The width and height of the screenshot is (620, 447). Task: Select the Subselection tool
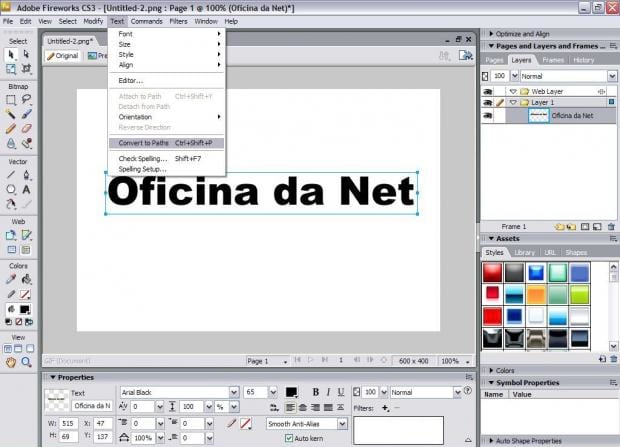[x=26, y=54]
